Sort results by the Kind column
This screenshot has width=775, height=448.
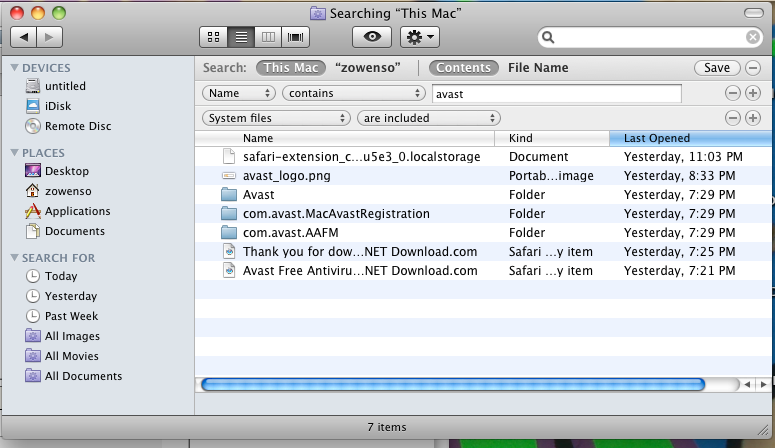[x=552, y=138]
